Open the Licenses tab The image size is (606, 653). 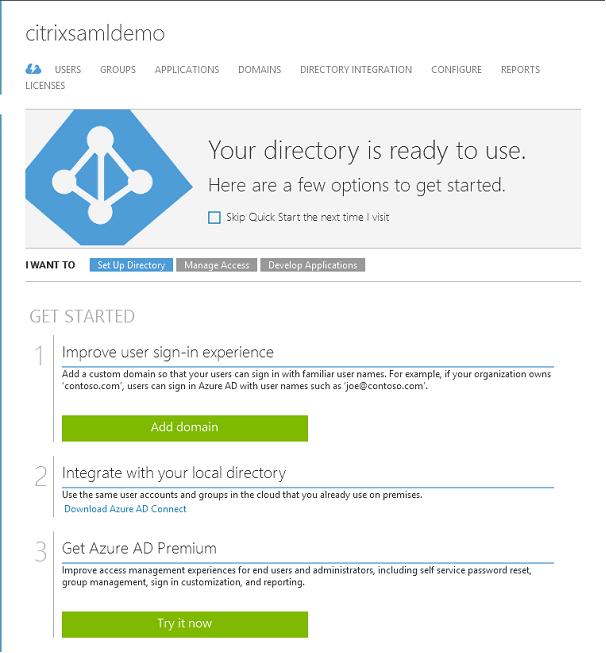(x=45, y=86)
